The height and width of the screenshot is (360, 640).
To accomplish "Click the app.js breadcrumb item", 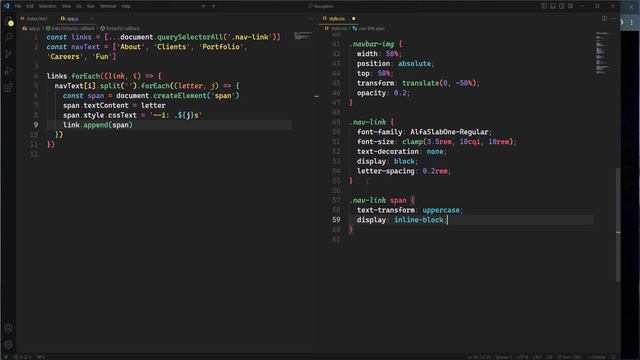I will [x=31, y=28].
